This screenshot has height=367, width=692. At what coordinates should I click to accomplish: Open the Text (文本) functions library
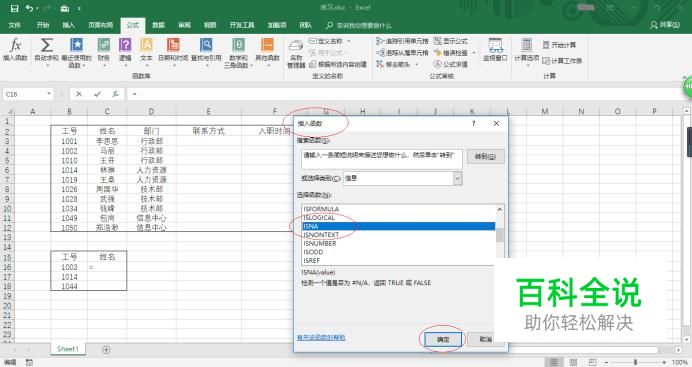click(x=146, y=52)
